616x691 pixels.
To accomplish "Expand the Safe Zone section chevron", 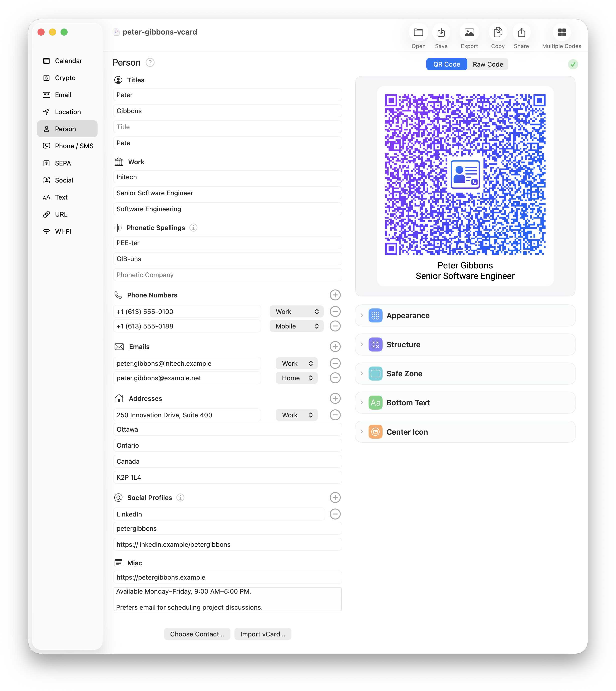I will tap(362, 374).
